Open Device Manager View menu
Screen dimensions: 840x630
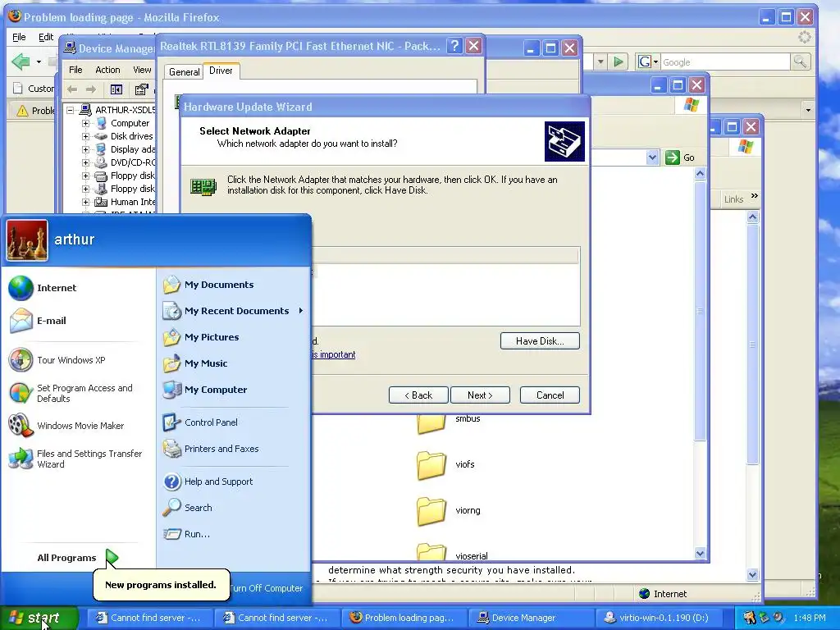click(142, 70)
